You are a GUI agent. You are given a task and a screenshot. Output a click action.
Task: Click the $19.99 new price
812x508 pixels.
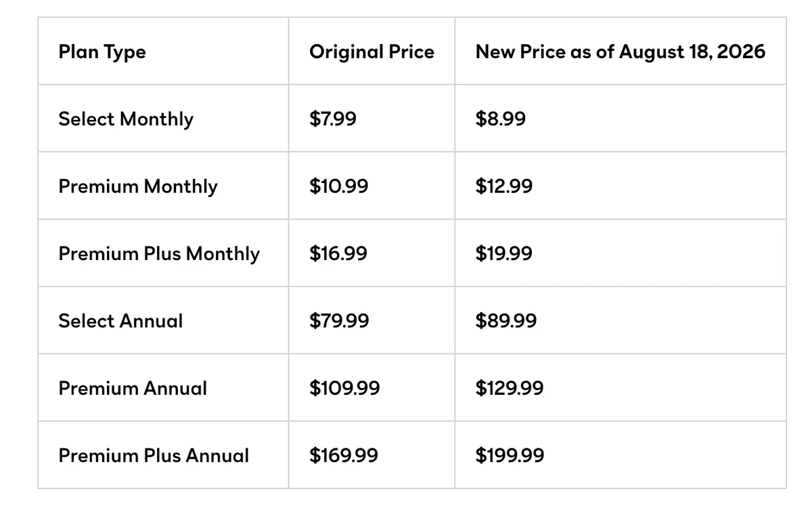(x=504, y=254)
